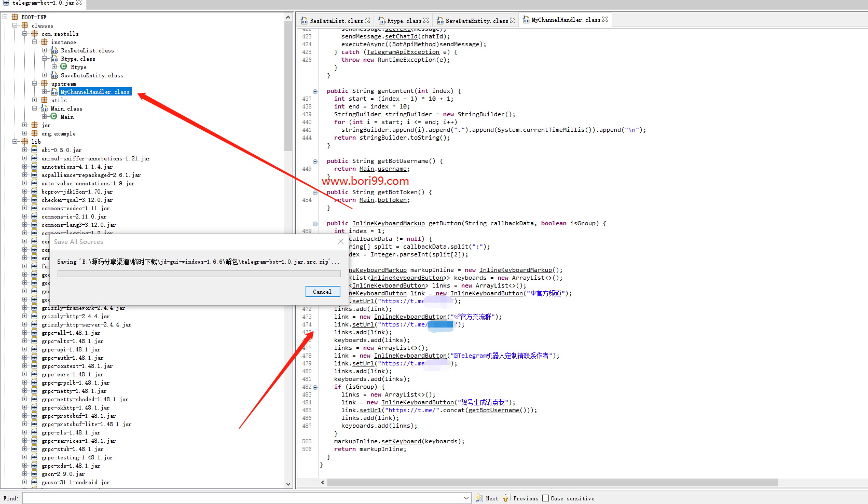
Task: Close the telegram-bot-1.0.jar main tab
Action: (79, 3)
